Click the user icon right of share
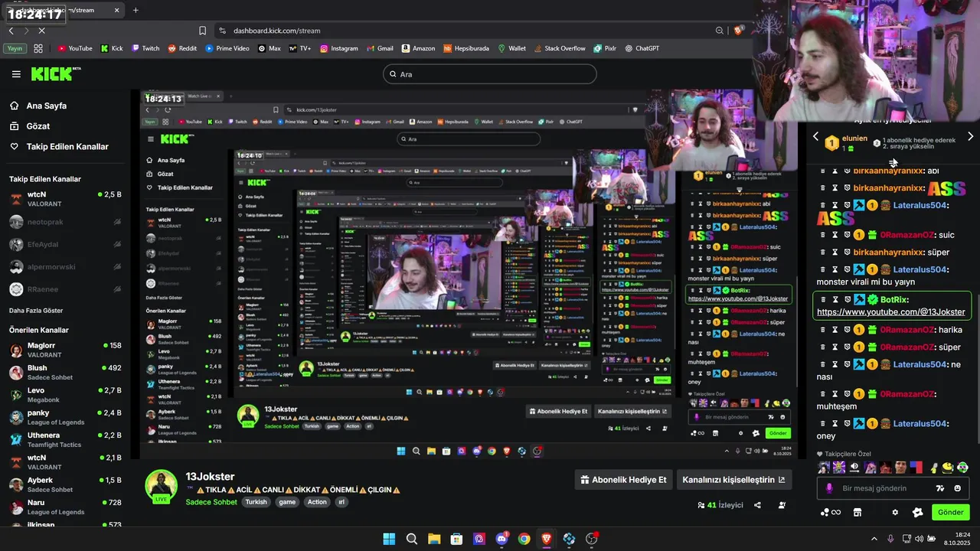This screenshot has height=551, width=980. (782, 505)
